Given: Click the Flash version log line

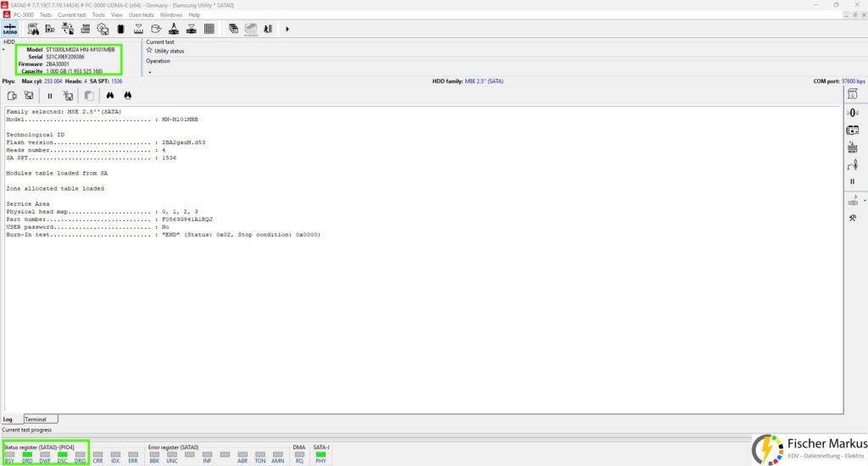Looking at the screenshot, I should 106,142.
